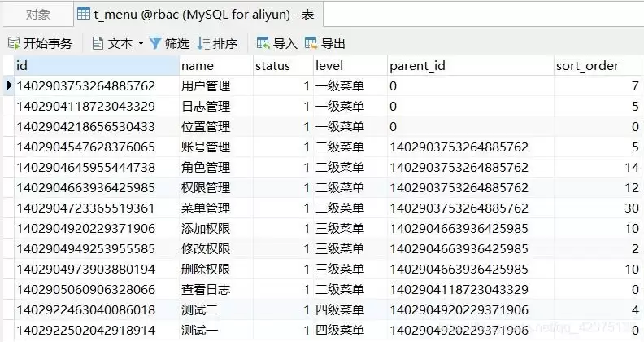The image size is (644, 342).
Task: Click sort_order value 14 in 角色管理 row
Action: (632, 167)
